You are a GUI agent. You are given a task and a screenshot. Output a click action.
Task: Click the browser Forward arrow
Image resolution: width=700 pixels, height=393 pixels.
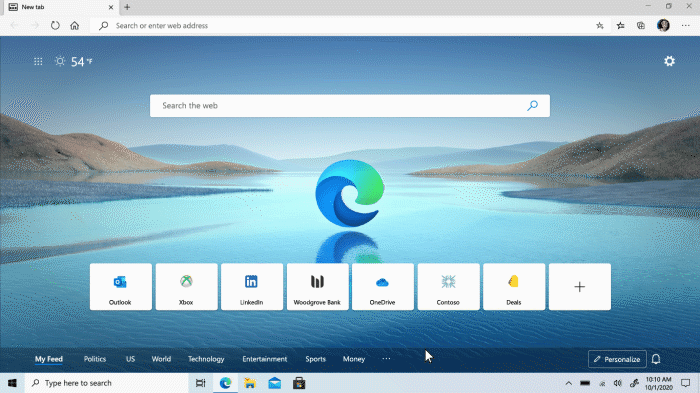(x=35, y=25)
